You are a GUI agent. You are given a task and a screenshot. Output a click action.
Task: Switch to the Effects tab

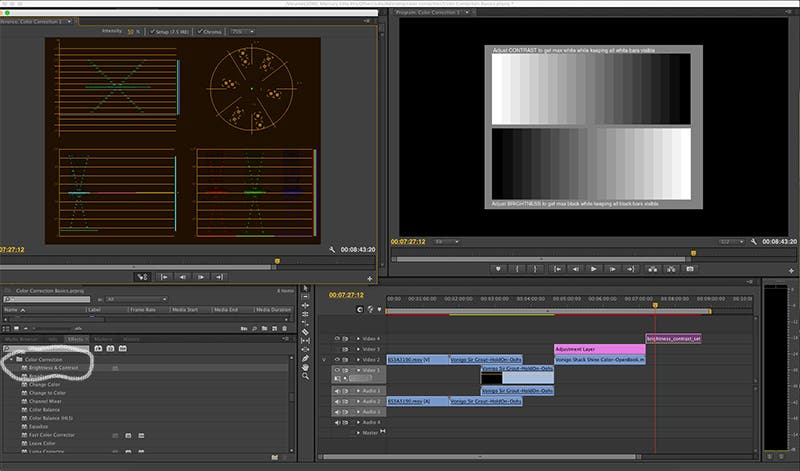[75, 339]
